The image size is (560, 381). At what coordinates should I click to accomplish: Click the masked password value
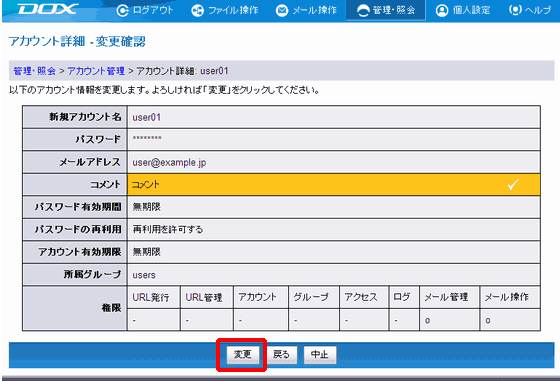[147, 139]
